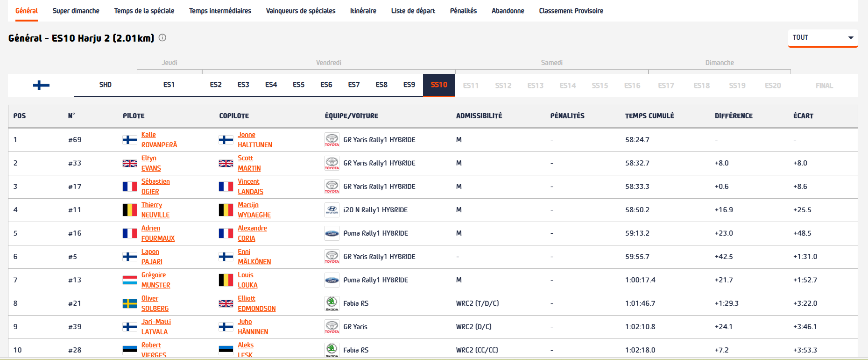Open Lapon Pajari's driver link
Screen dimensions: 868x360
click(152, 257)
